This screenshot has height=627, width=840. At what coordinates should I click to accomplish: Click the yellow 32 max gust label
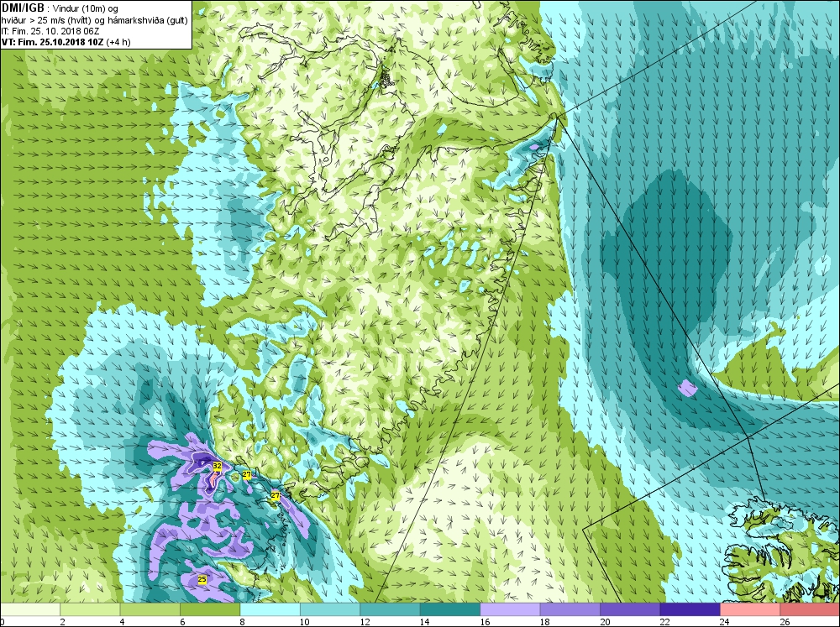(217, 466)
